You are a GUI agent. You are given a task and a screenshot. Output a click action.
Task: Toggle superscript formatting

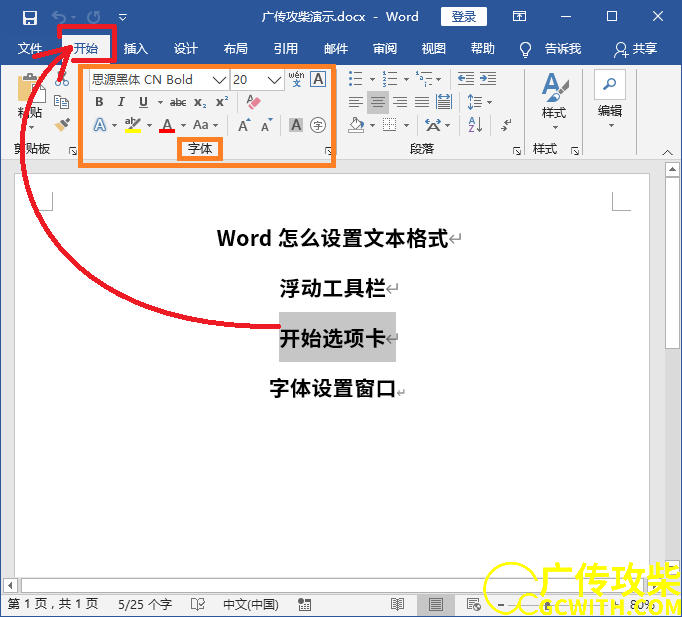click(x=222, y=102)
